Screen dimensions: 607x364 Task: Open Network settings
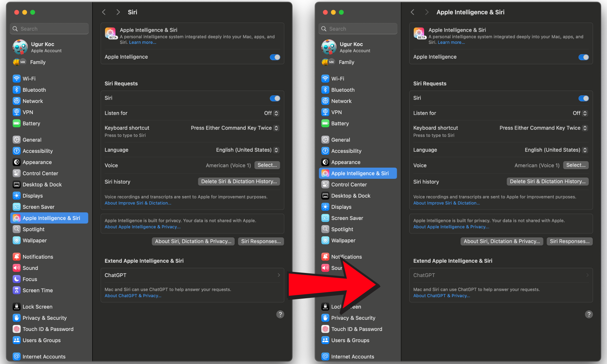tap(32, 101)
